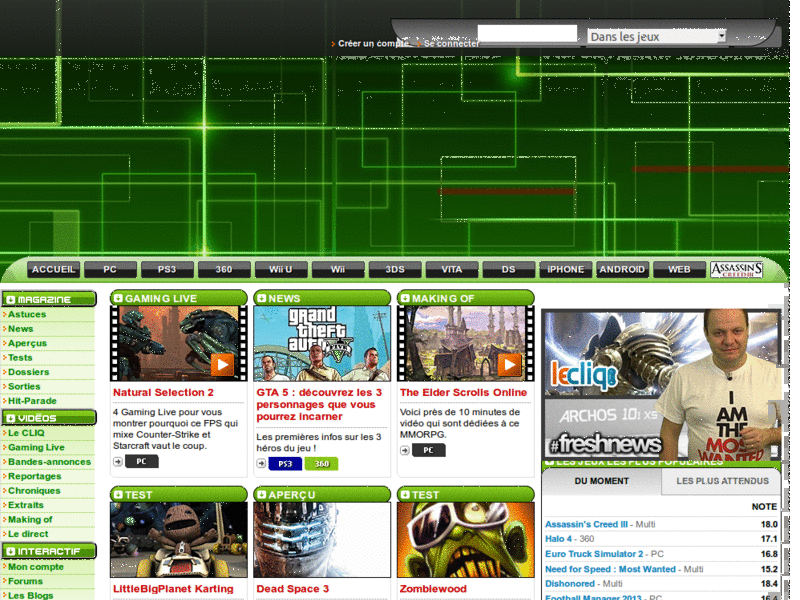Open Astuces in Magazine sidebar
Image resolution: width=800 pixels, height=600 pixels.
point(27,314)
